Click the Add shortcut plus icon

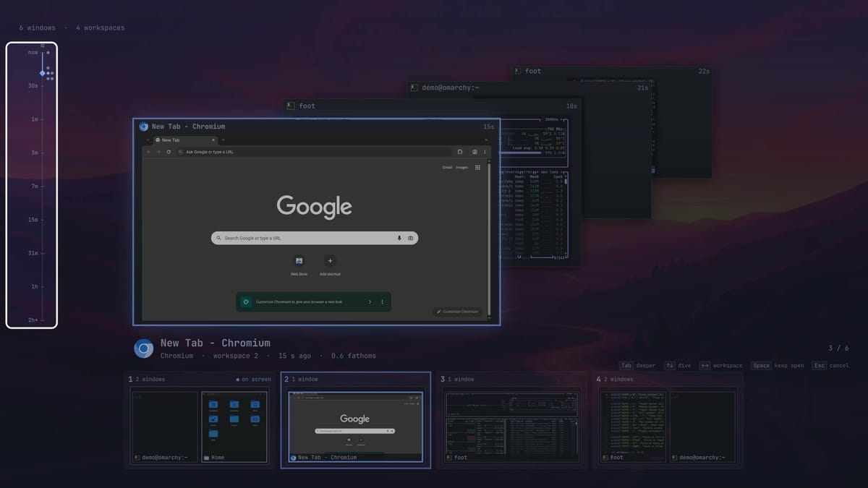331,260
